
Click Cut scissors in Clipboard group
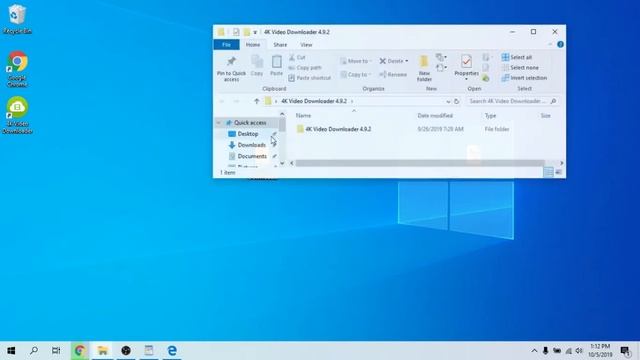(297, 58)
